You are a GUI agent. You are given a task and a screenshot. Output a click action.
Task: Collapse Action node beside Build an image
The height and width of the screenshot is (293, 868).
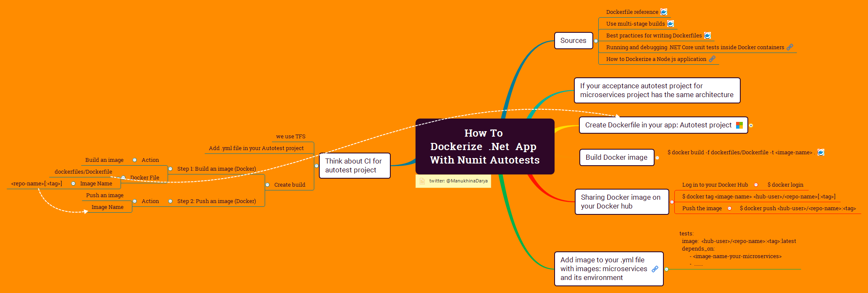134,160
